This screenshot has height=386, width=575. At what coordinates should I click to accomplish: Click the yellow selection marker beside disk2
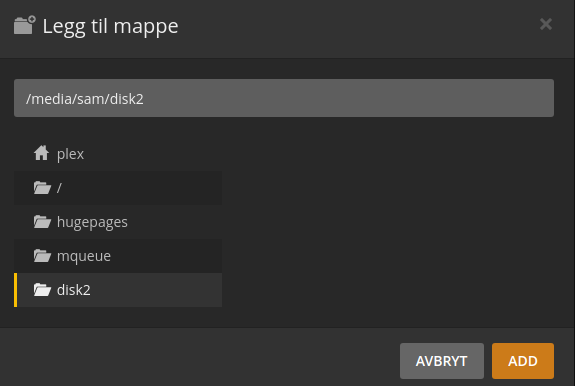pos(15,290)
